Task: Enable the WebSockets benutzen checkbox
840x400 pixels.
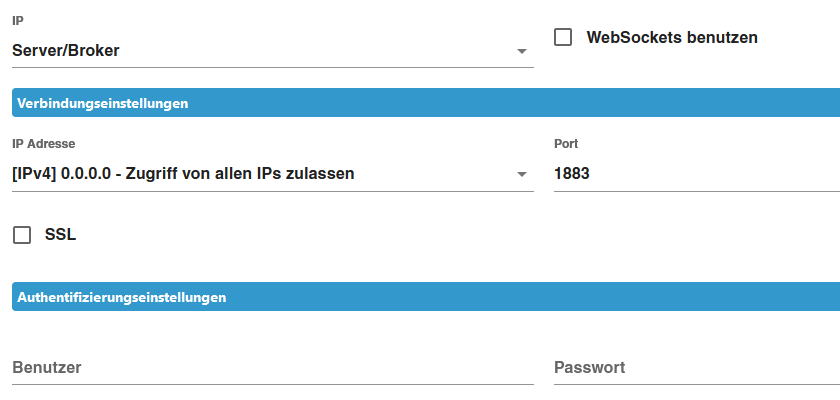Action: [563, 38]
